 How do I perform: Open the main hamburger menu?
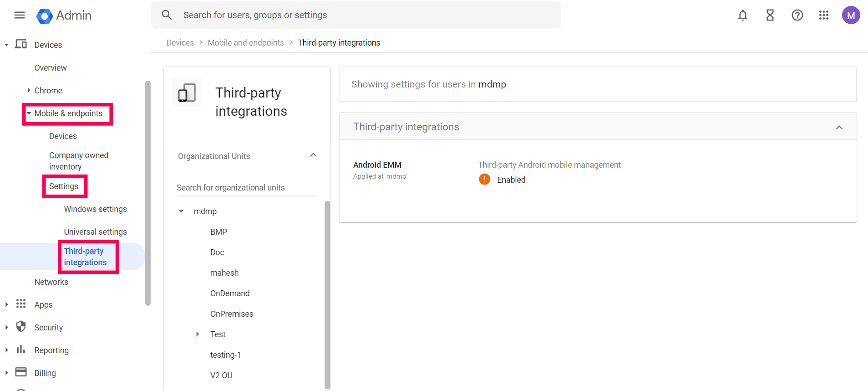(x=20, y=15)
